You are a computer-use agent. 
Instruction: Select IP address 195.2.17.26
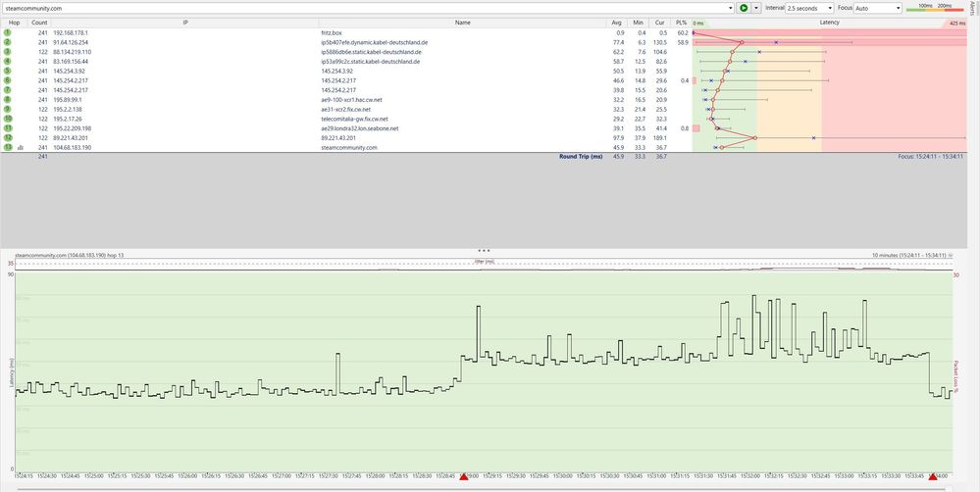68,119
